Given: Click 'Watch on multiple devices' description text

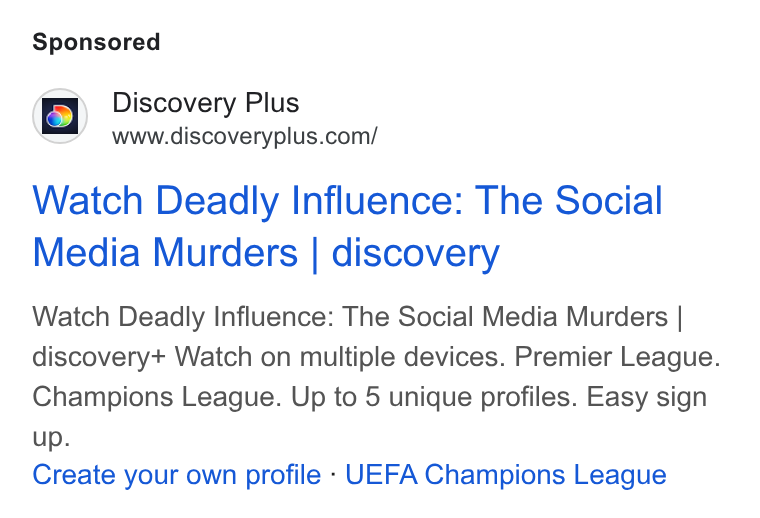Looking at the screenshot, I should tap(340, 357).
